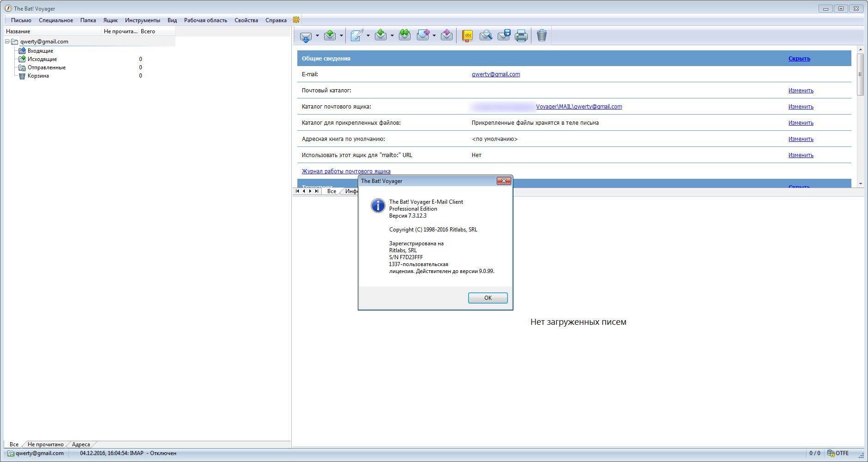Click the info panel scrollbar down arrow
Screen dimensions: 868x462
pyautogui.click(x=860, y=184)
